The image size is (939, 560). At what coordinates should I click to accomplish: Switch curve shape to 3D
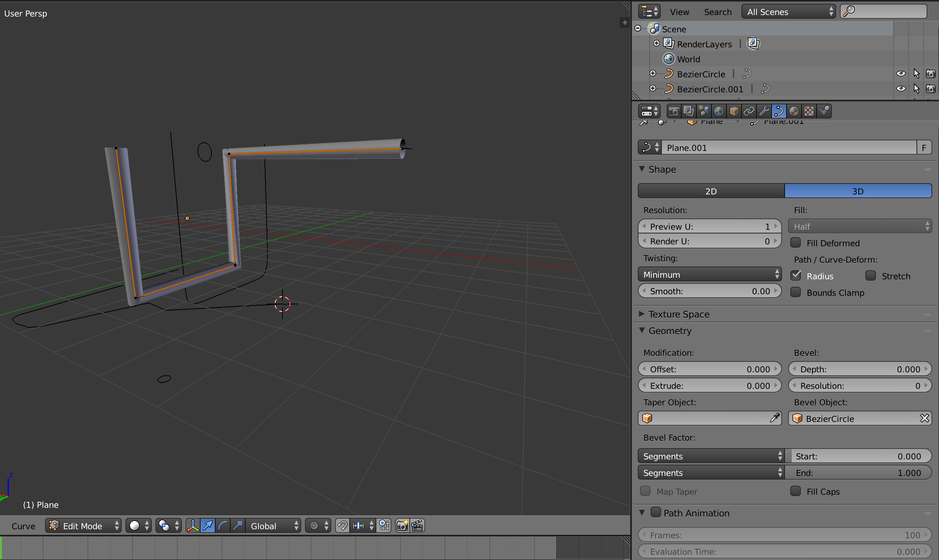tap(858, 191)
